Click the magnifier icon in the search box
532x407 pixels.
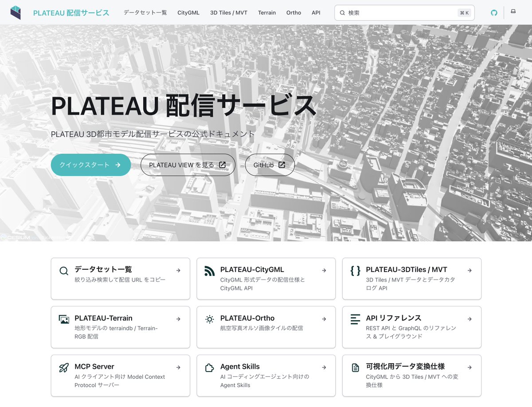tap(342, 13)
